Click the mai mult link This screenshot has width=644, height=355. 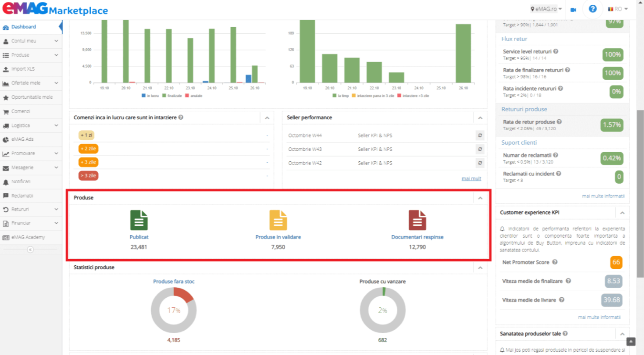coord(471,179)
